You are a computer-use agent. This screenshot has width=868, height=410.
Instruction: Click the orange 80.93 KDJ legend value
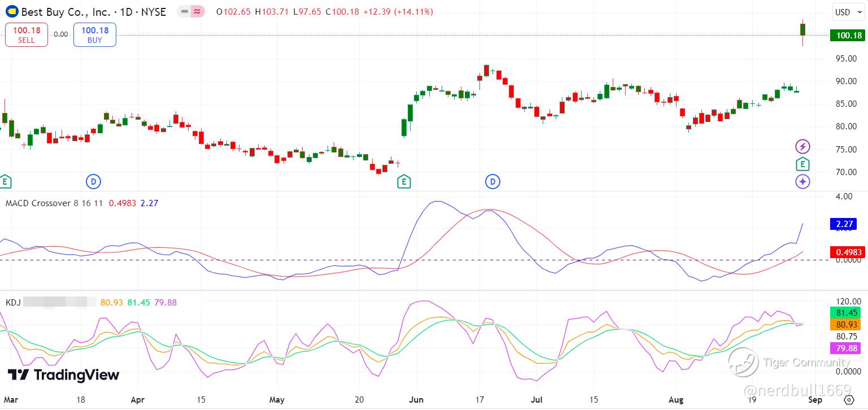click(x=112, y=303)
